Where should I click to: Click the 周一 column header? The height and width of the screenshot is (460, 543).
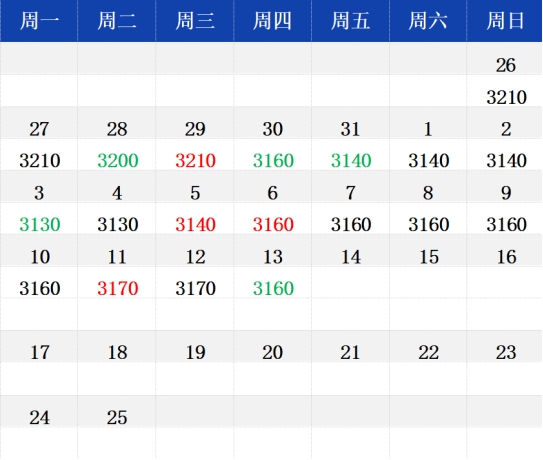tap(39, 21)
